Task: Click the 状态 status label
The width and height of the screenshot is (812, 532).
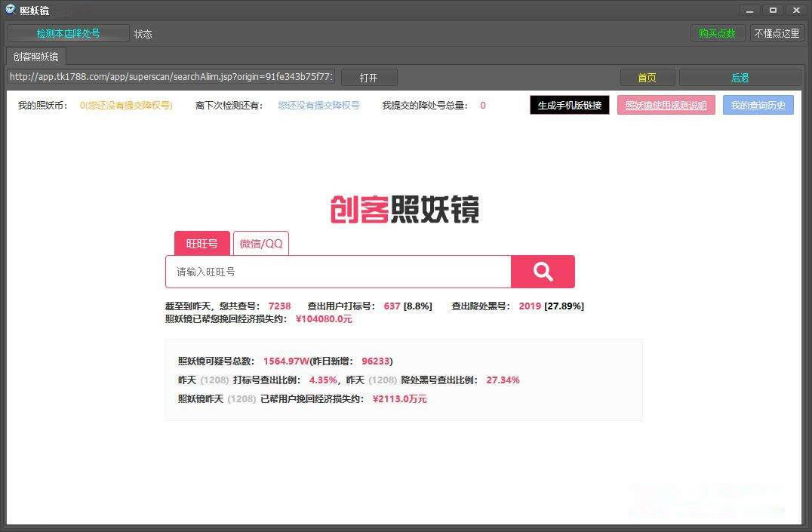Action: (143, 32)
